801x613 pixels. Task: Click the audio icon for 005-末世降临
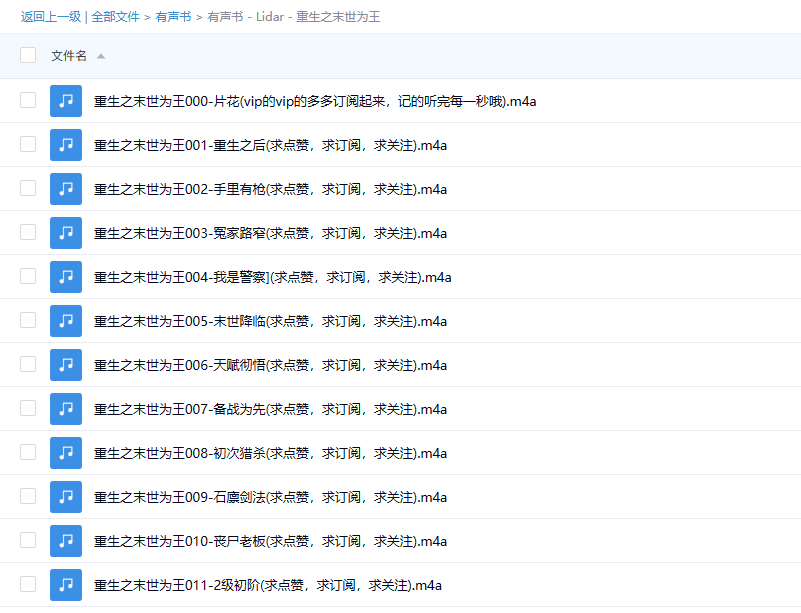click(65, 321)
